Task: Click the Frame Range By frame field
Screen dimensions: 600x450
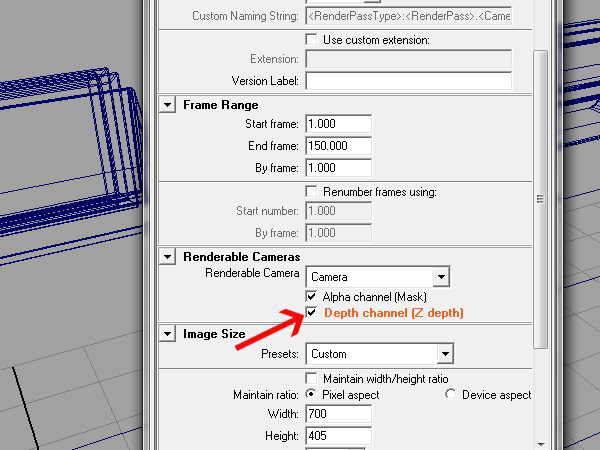Action: click(339, 168)
